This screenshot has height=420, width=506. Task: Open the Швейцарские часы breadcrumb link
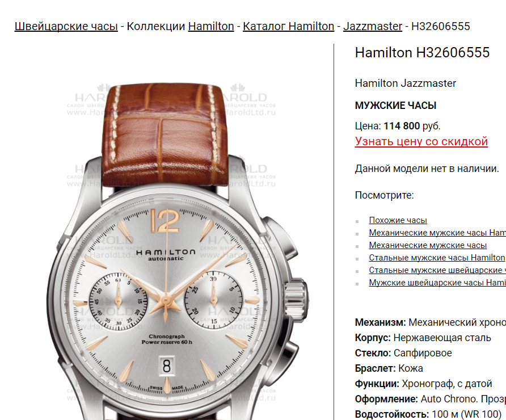coord(66,26)
